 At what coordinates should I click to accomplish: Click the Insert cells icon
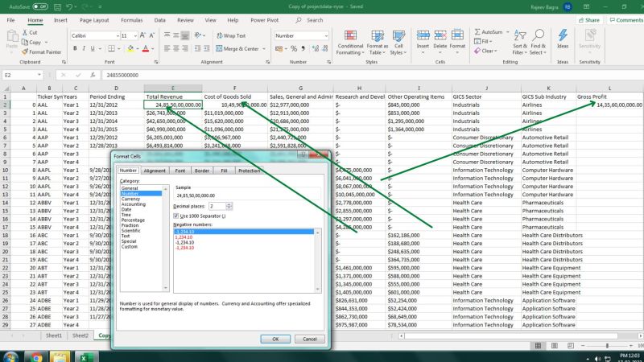pos(423,35)
